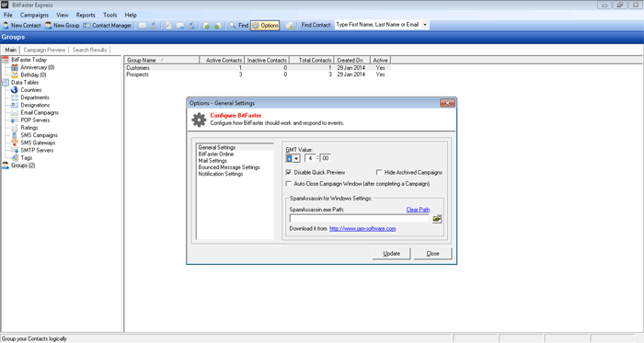This screenshot has height=343, width=644.
Task: Switch to the Search Results tab
Action: click(x=89, y=50)
